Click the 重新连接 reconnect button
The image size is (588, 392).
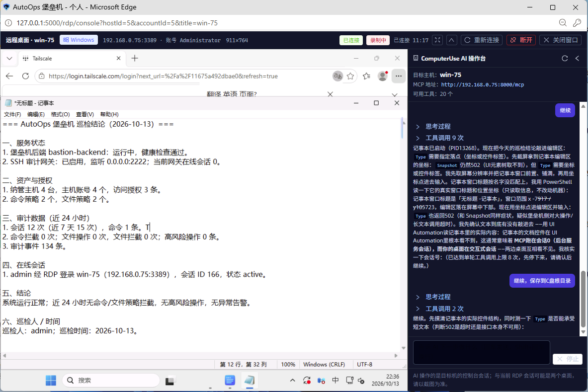(x=482, y=40)
